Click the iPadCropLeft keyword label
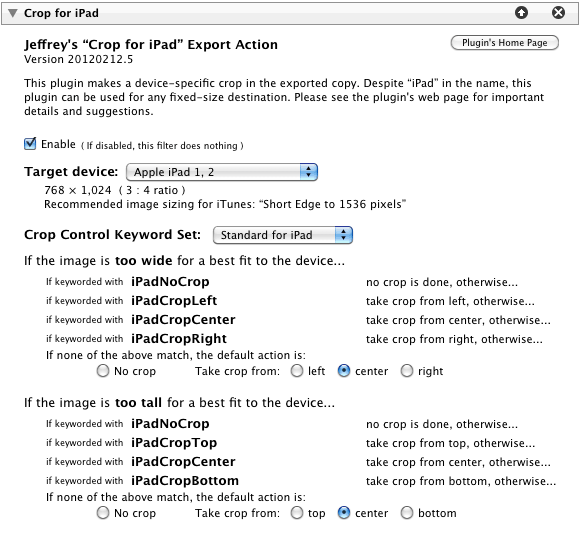 pyautogui.click(x=174, y=300)
